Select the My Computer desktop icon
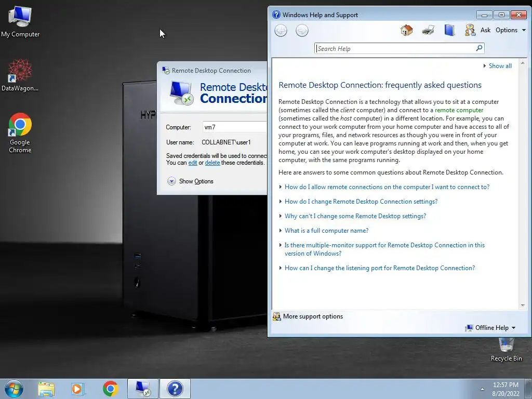The width and height of the screenshot is (532, 399). coord(20,22)
